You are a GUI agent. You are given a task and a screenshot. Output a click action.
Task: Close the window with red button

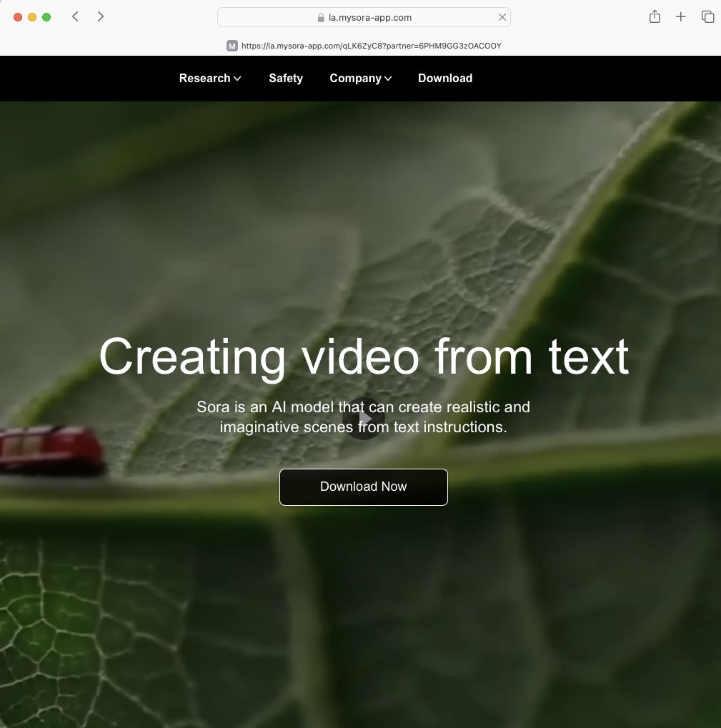18,17
